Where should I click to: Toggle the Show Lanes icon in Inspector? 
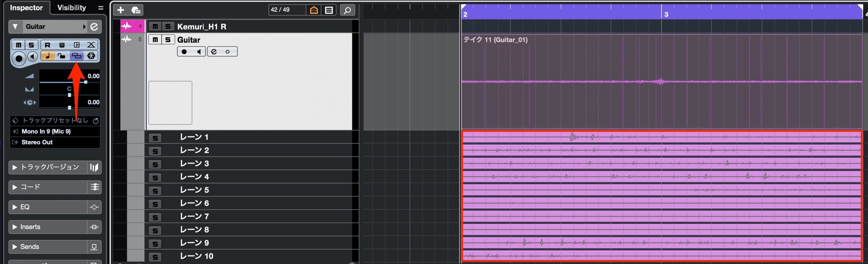[77, 56]
